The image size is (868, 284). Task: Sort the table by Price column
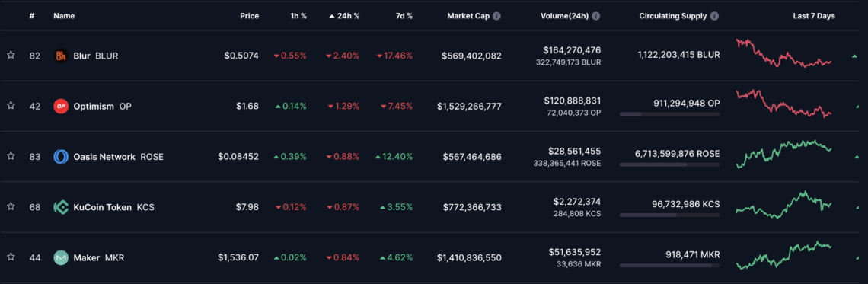(x=249, y=16)
